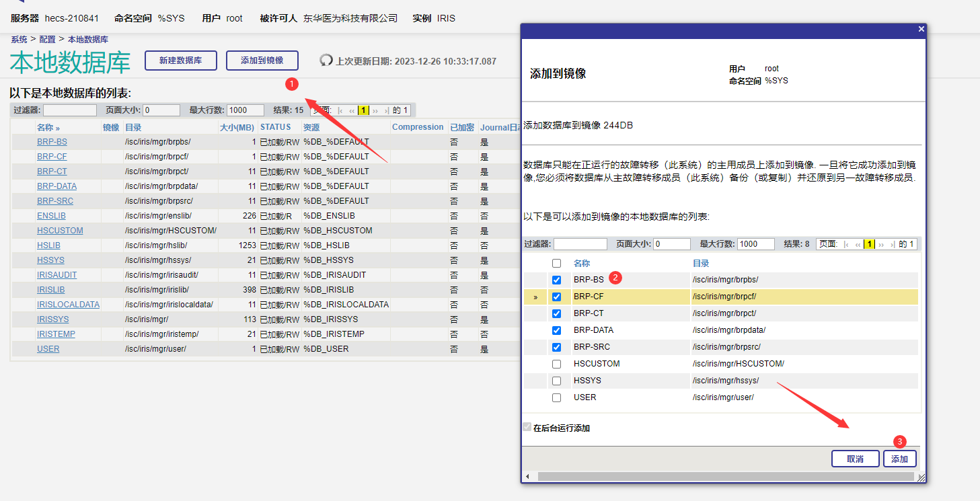Open the BRP-BS database link
Viewport: 980px width, 501px height.
(52, 142)
